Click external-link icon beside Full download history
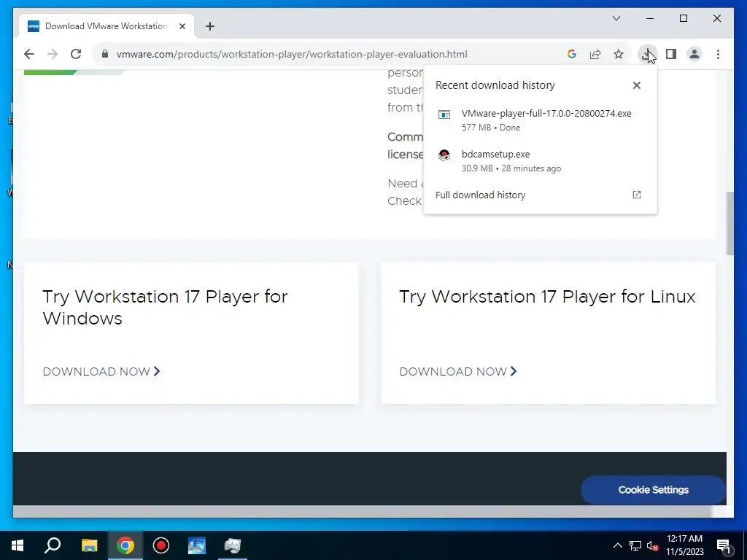 [x=637, y=195]
